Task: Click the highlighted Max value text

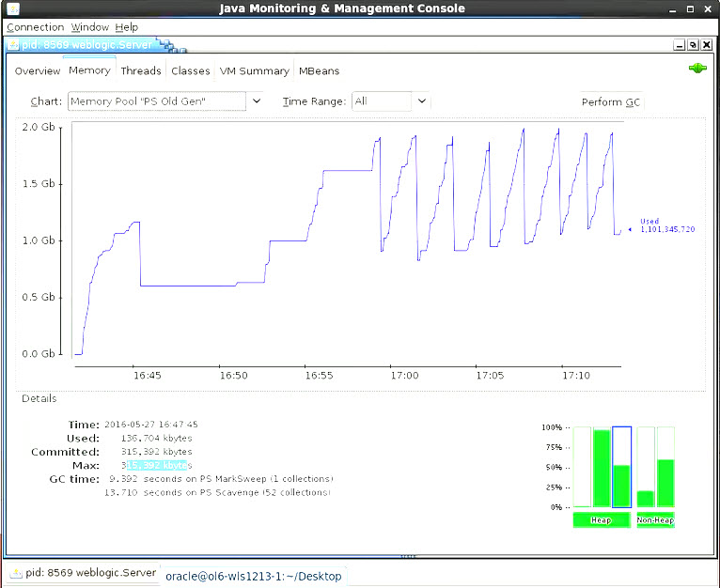Action: (157, 466)
